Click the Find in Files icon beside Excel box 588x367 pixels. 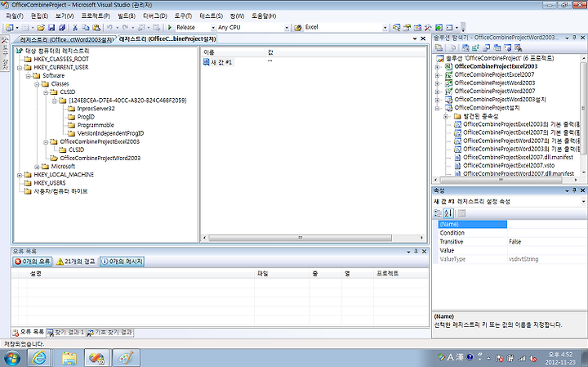(x=298, y=28)
